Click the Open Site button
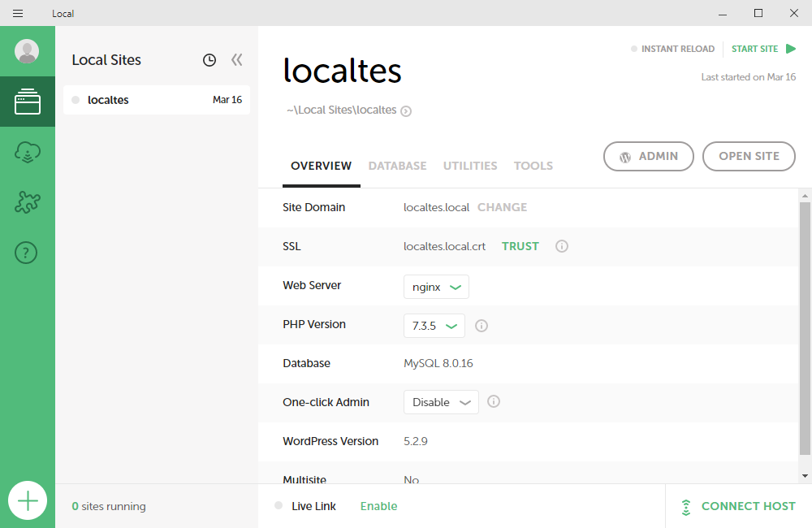The image size is (812, 528). [x=749, y=157]
